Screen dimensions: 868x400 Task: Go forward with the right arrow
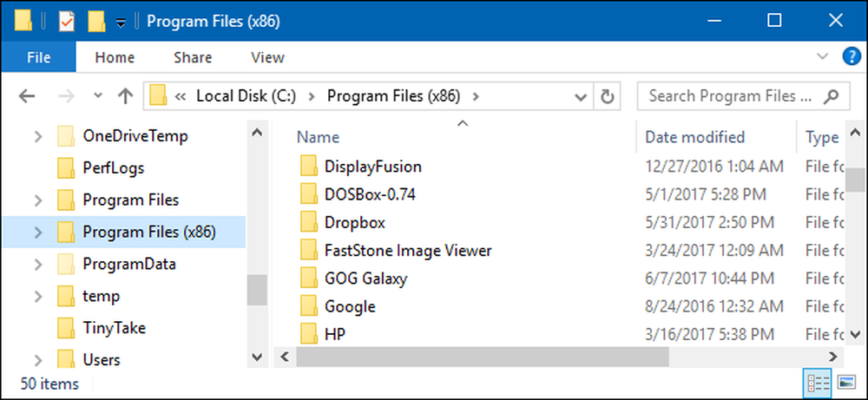click(67, 96)
